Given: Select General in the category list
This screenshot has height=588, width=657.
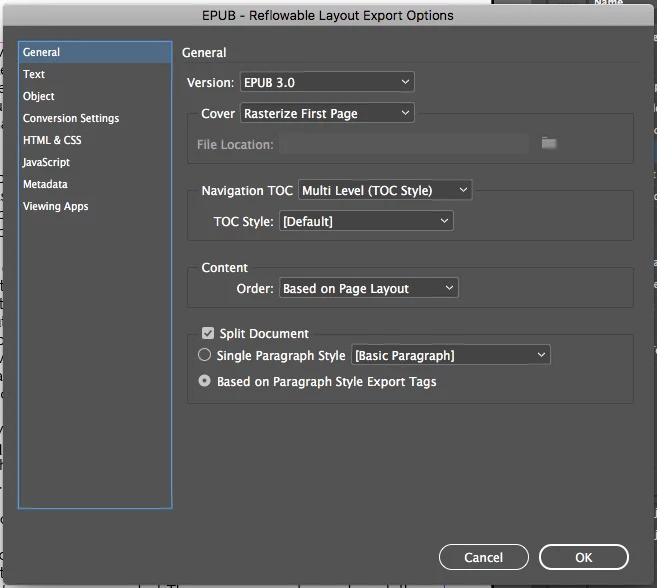Looking at the screenshot, I should click(95, 52).
